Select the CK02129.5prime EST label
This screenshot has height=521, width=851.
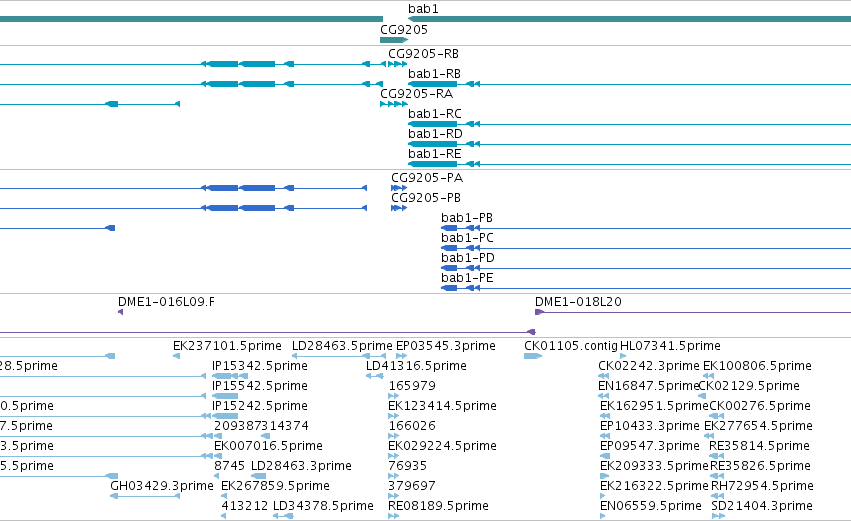[748, 386]
